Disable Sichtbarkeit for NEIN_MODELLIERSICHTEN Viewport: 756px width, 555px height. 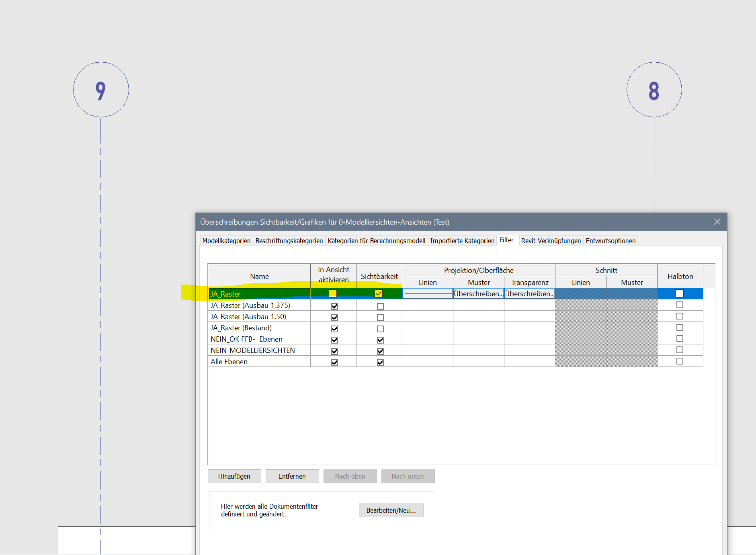pyautogui.click(x=380, y=351)
